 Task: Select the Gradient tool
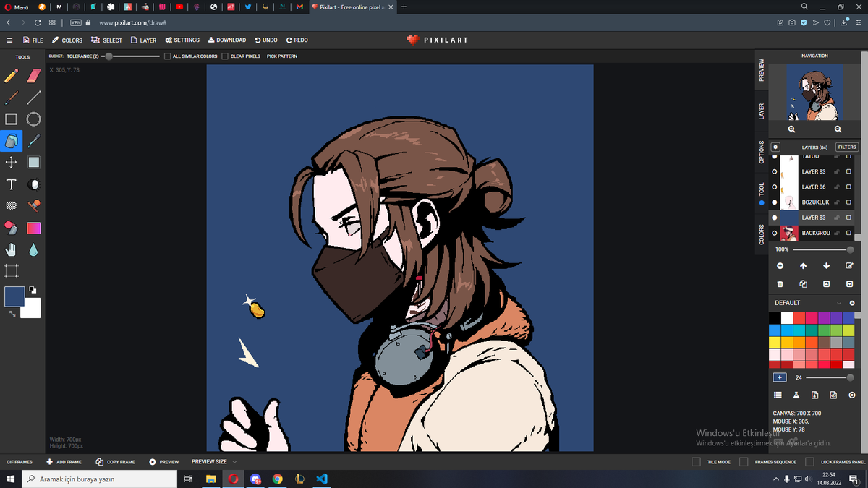(x=34, y=228)
